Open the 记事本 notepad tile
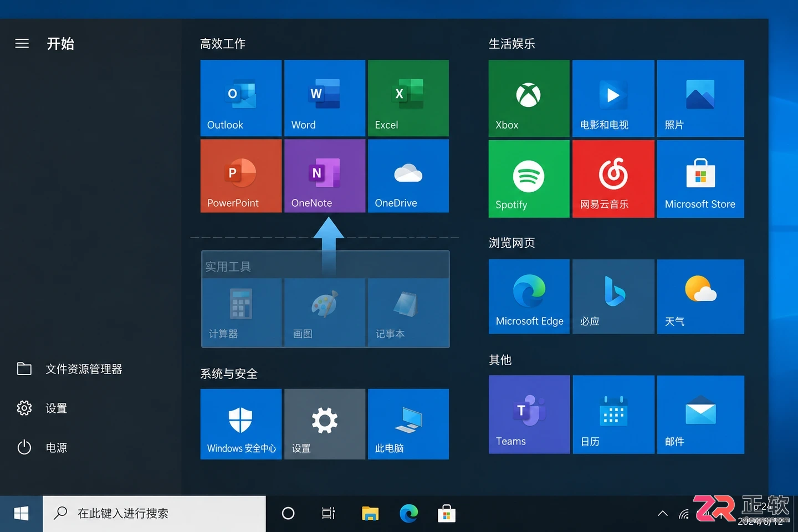Viewport: 798px width, 532px height. (x=408, y=313)
